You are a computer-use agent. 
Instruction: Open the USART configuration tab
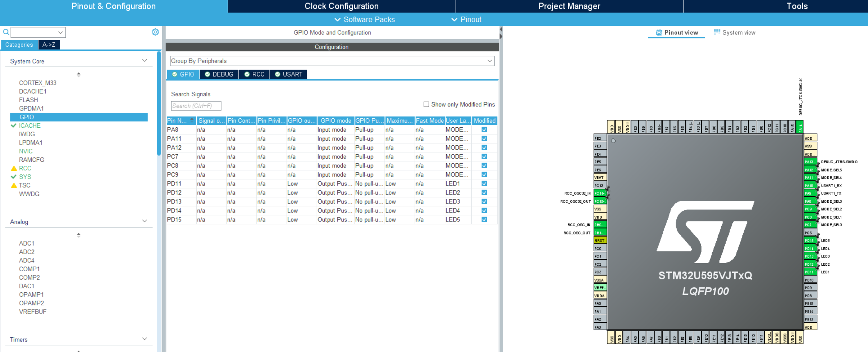288,74
